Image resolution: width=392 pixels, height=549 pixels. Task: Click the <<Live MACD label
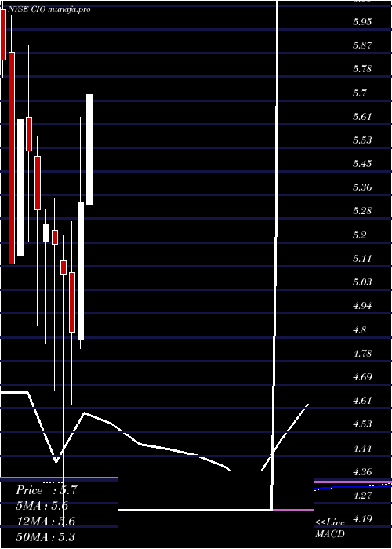330,528
